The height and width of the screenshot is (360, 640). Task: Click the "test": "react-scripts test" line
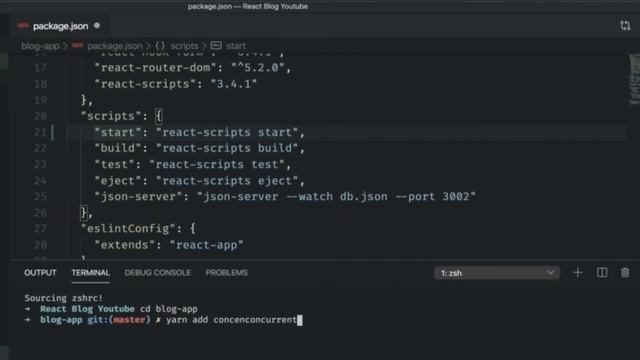[193, 164]
